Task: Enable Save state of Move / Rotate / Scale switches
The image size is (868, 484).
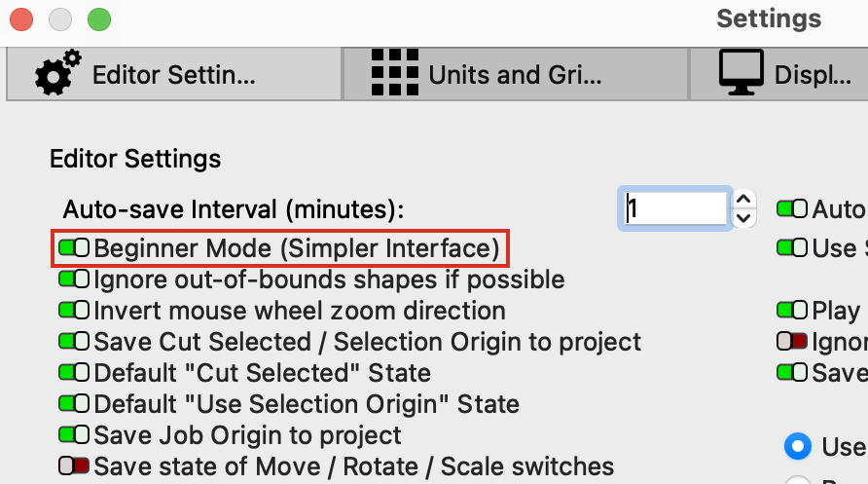Action: pos(74,466)
